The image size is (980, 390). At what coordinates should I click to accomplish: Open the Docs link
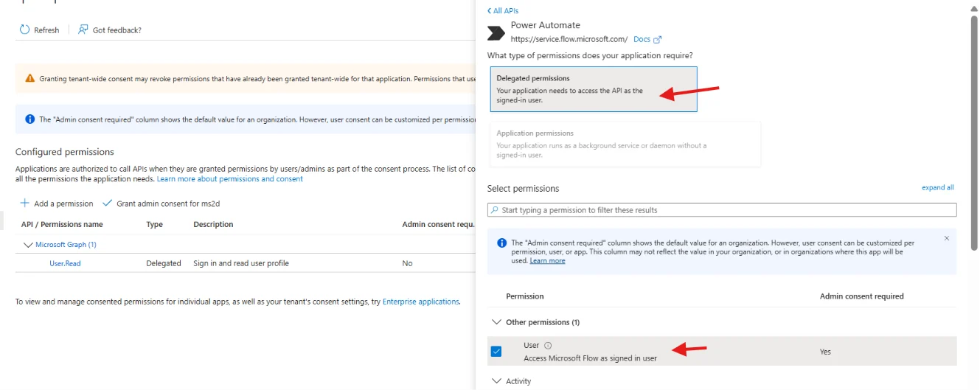click(x=642, y=40)
